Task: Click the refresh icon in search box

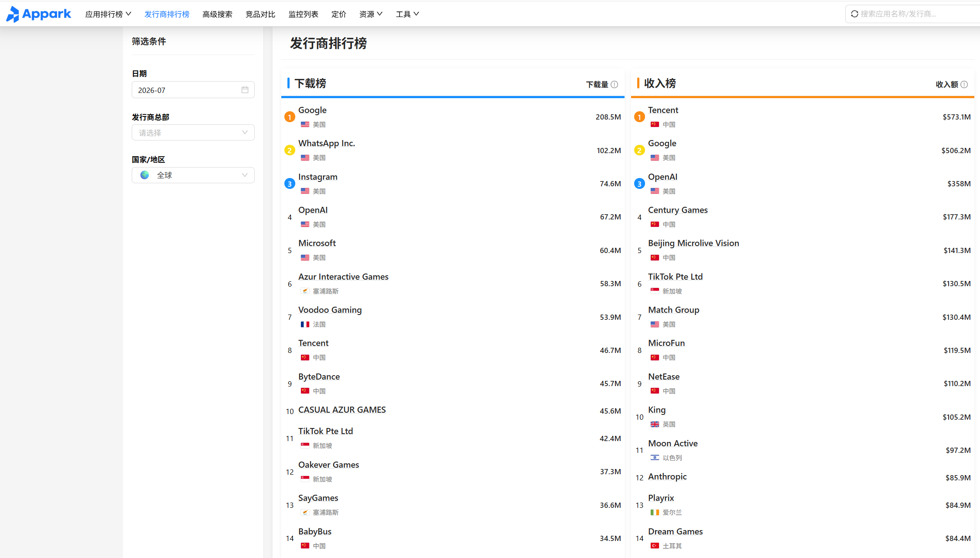Action: pos(854,14)
